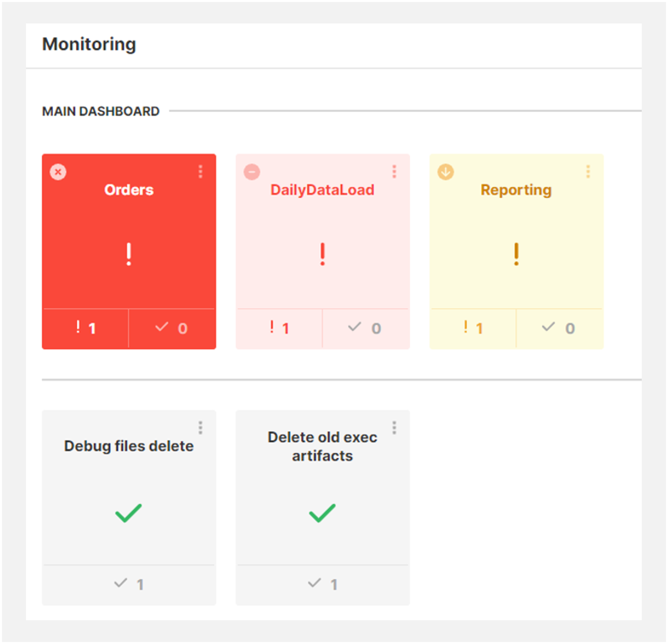The width and height of the screenshot is (668, 644).
Task: Click the download status icon on Reporting tile
Action: tap(445, 172)
